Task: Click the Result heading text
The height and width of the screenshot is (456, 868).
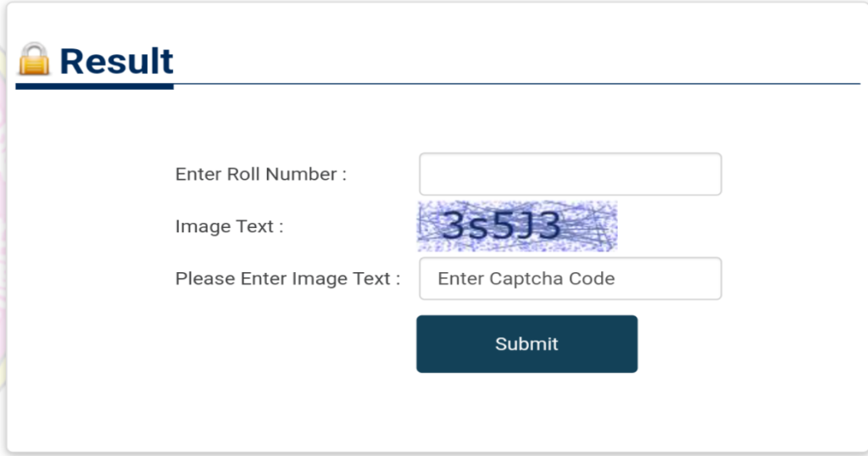Action: (x=116, y=61)
